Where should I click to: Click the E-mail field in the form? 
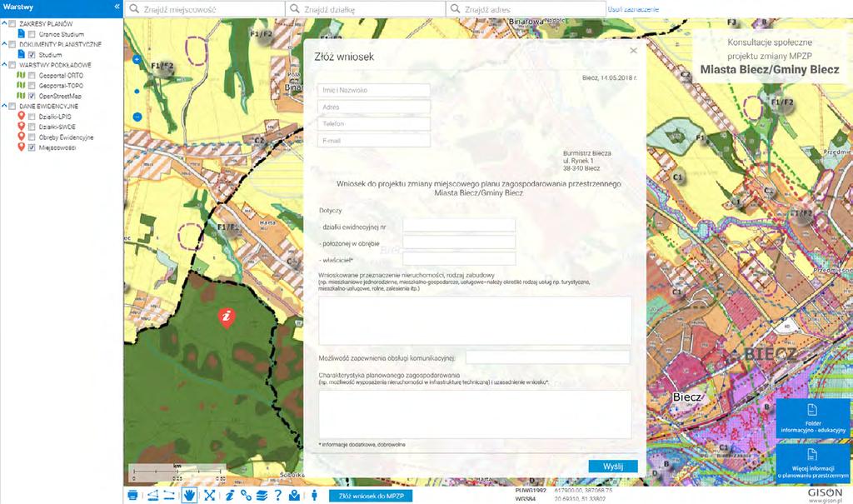[x=374, y=141]
